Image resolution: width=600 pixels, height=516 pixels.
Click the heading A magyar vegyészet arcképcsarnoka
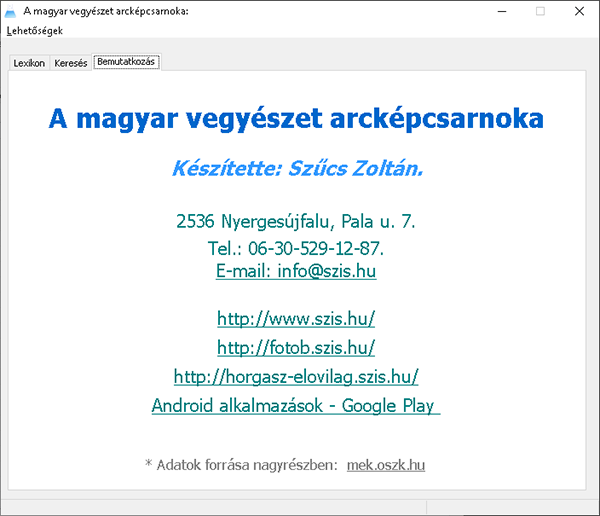[x=296, y=119]
